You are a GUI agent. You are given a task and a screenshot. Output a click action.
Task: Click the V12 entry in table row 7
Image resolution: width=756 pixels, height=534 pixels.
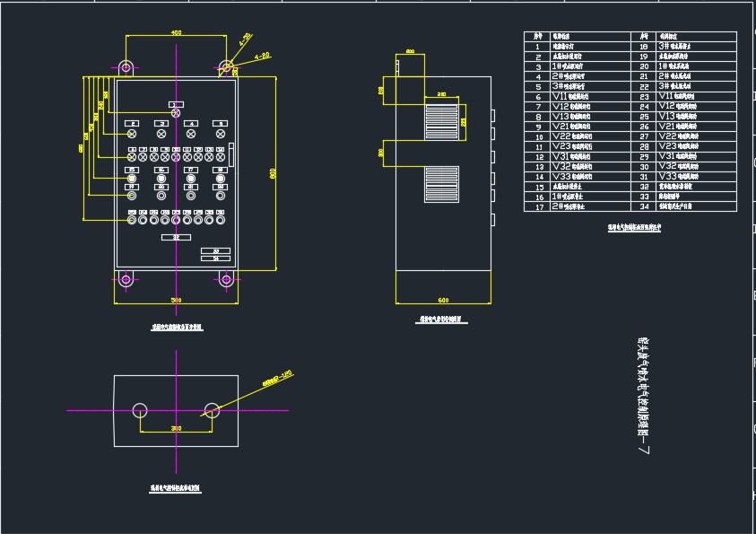tap(571, 107)
